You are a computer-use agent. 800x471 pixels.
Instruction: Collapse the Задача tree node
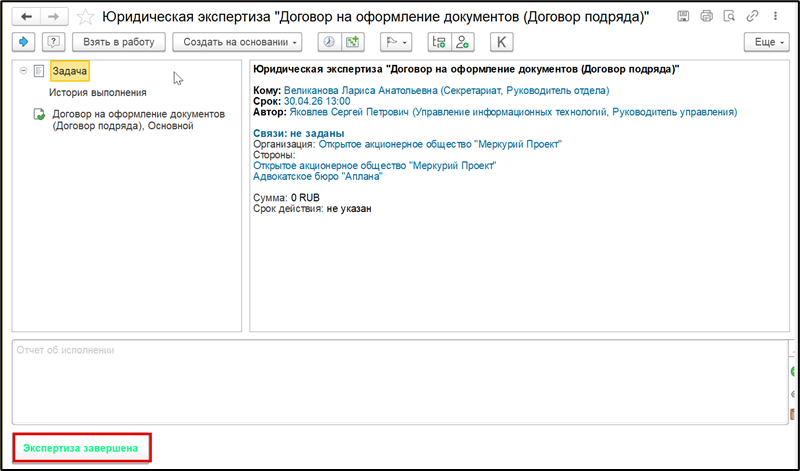pyautogui.click(x=23, y=71)
